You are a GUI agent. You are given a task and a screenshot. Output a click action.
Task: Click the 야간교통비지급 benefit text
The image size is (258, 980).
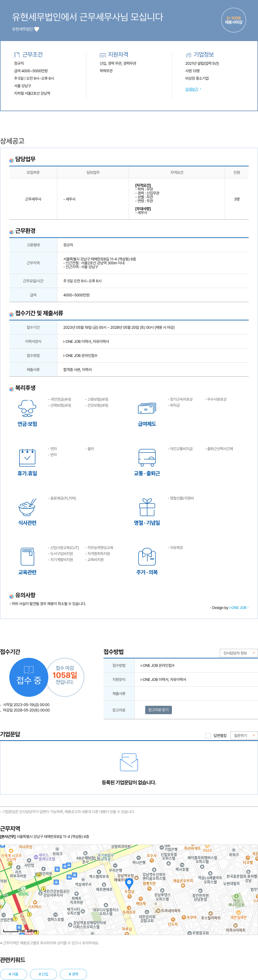pos(181,449)
